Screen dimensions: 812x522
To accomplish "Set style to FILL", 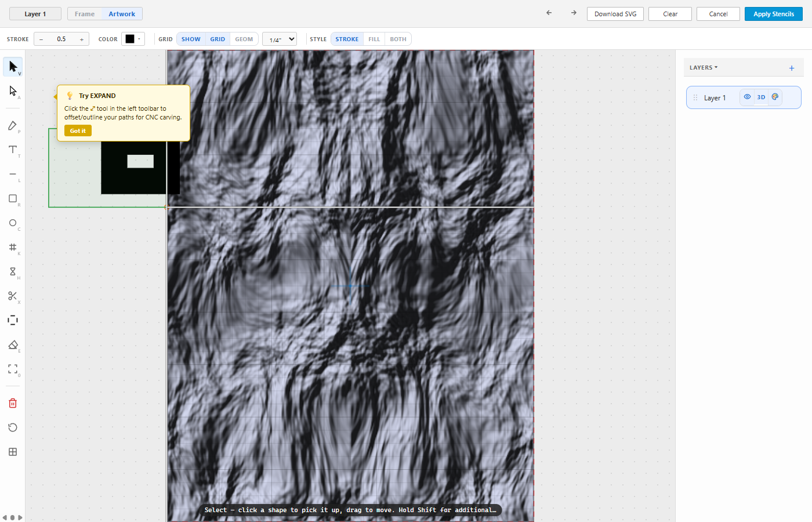I will [374, 39].
